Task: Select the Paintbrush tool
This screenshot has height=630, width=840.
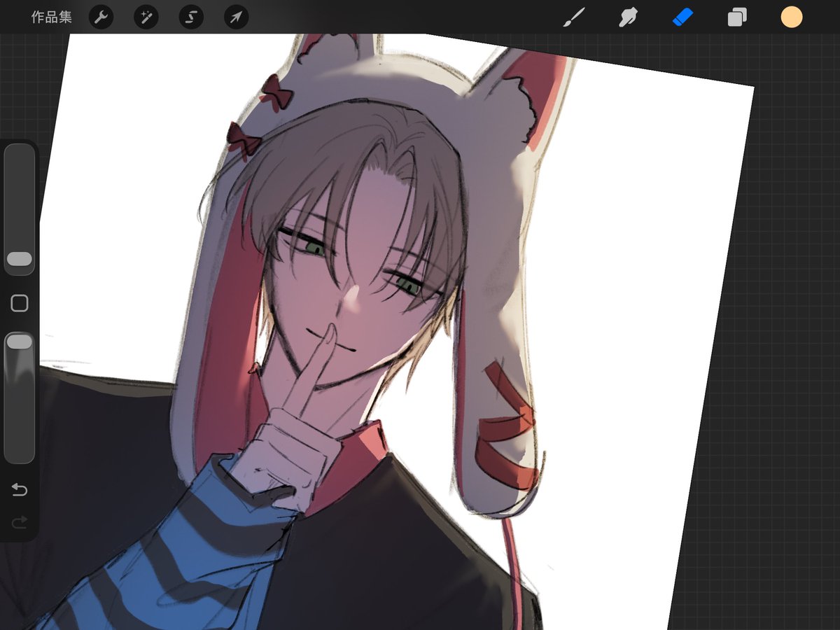Action: pyautogui.click(x=574, y=17)
